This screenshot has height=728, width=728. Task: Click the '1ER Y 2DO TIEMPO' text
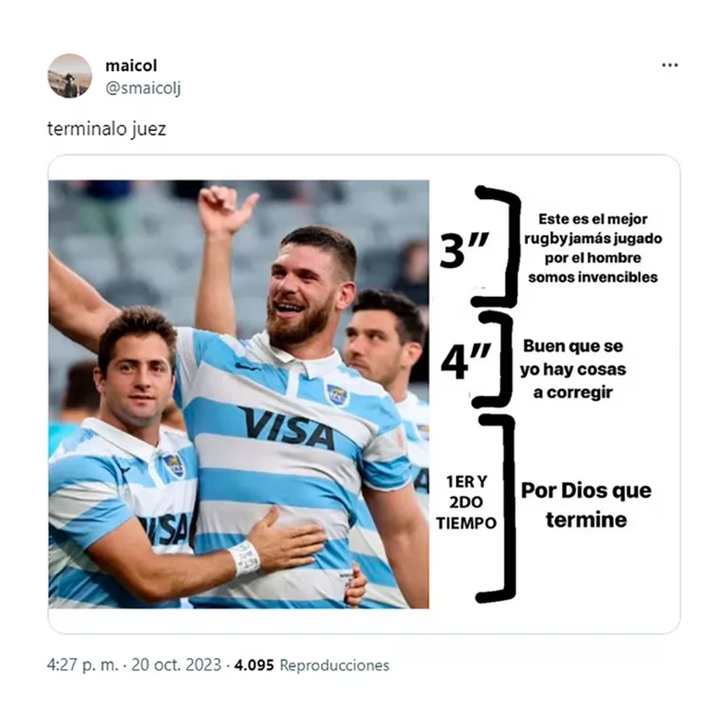coord(466,502)
